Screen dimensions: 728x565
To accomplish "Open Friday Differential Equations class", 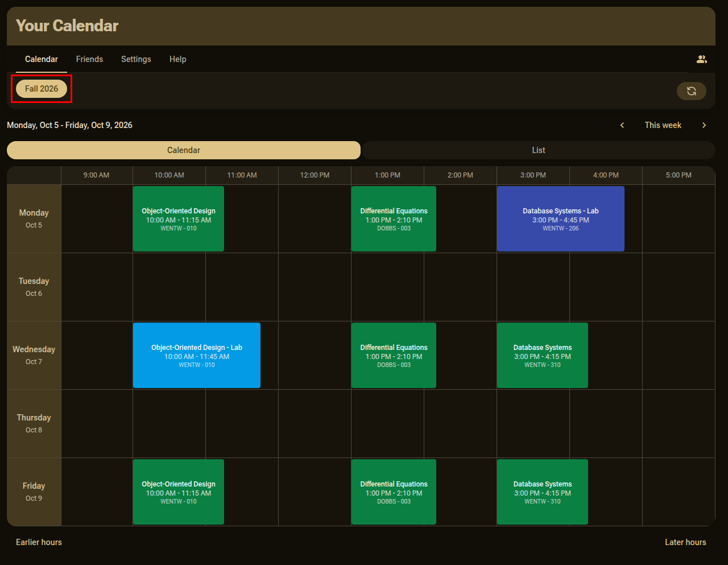I will pyautogui.click(x=394, y=492).
